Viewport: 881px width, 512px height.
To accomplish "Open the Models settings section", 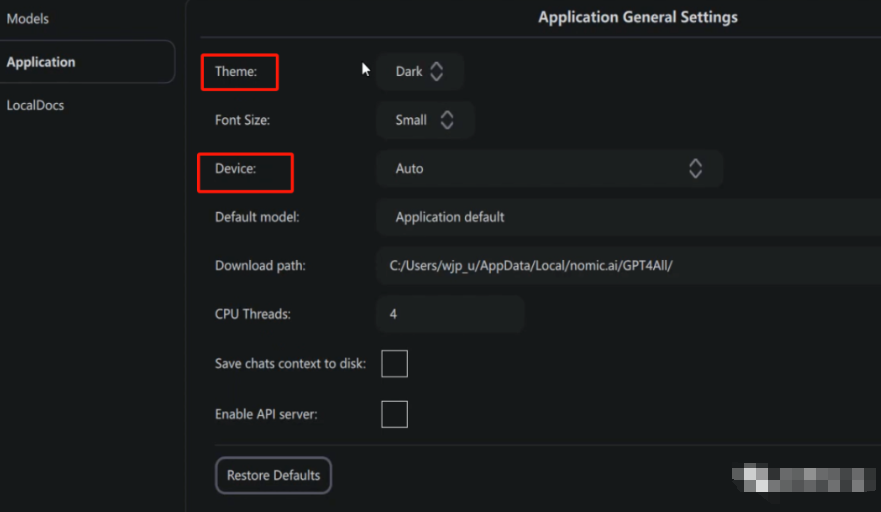I will [28, 19].
